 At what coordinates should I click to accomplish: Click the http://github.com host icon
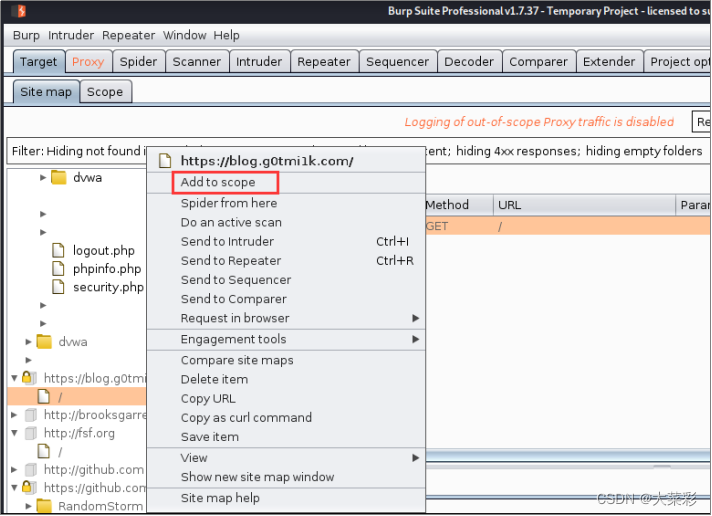click(31, 469)
